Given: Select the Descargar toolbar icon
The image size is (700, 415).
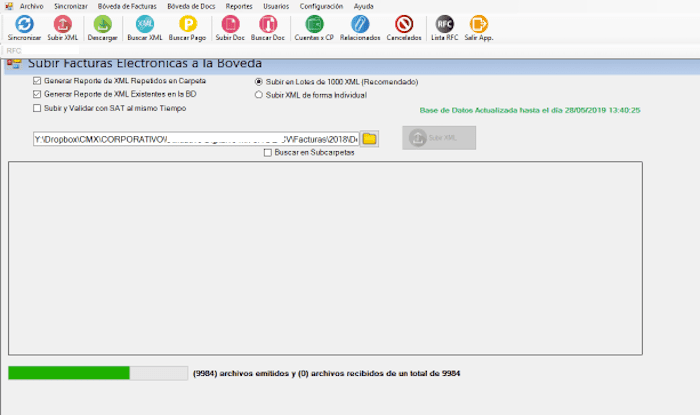Looking at the screenshot, I should pyautogui.click(x=102, y=28).
